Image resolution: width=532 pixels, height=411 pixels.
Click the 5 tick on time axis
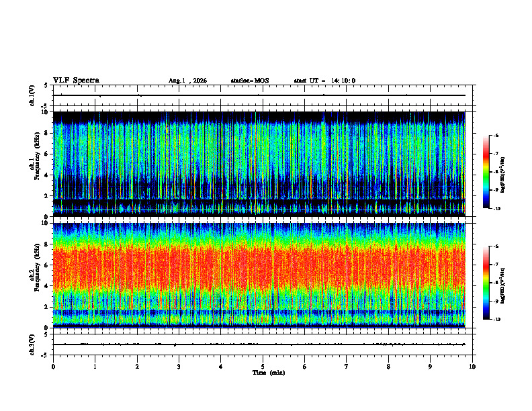click(263, 367)
